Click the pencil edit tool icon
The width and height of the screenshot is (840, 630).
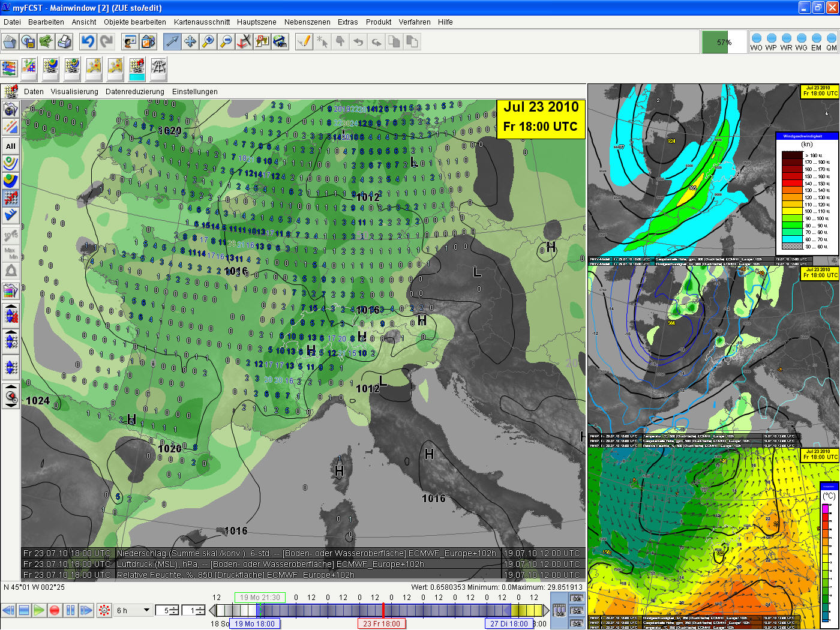(x=304, y=41)
